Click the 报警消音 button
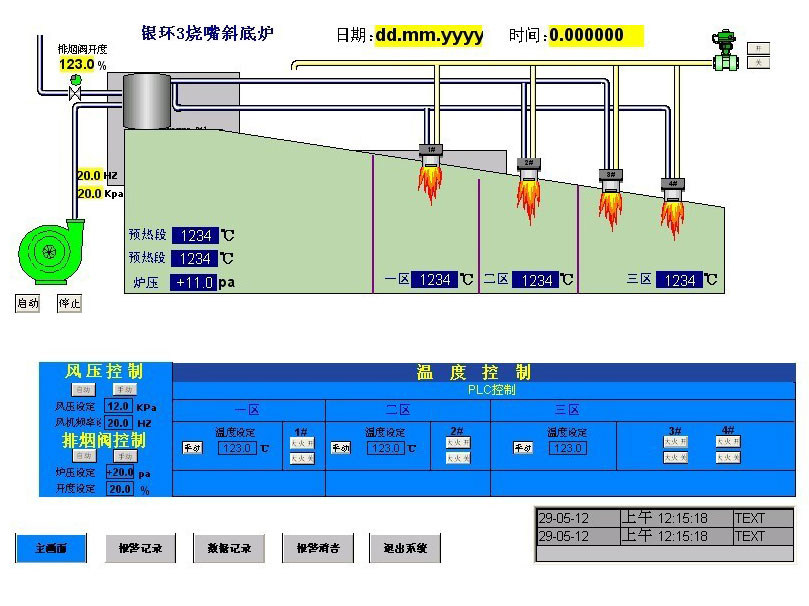809x606 pixels. [x=318, y=548]
